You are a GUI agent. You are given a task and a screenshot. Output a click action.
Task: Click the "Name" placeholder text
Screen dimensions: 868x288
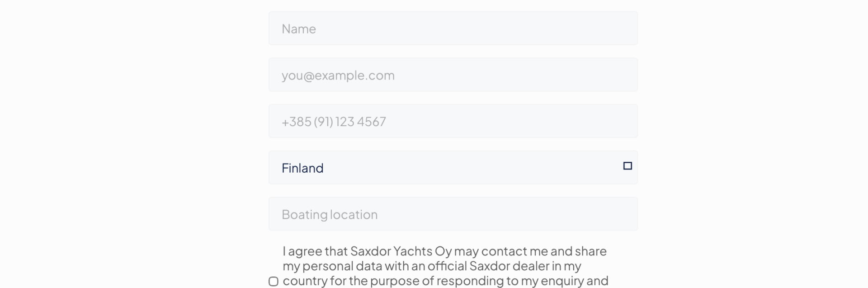[x=299, y=29]
